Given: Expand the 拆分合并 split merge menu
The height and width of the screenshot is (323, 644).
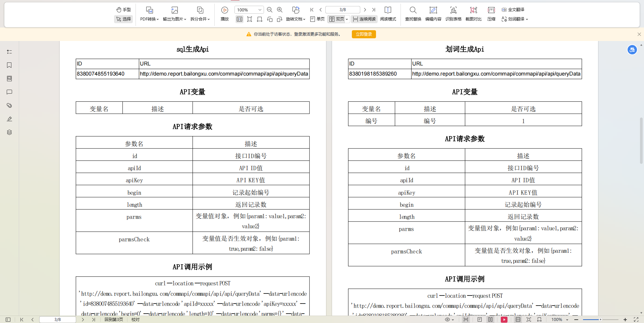Looking at the screenshot, I should [x=200, y=19].
